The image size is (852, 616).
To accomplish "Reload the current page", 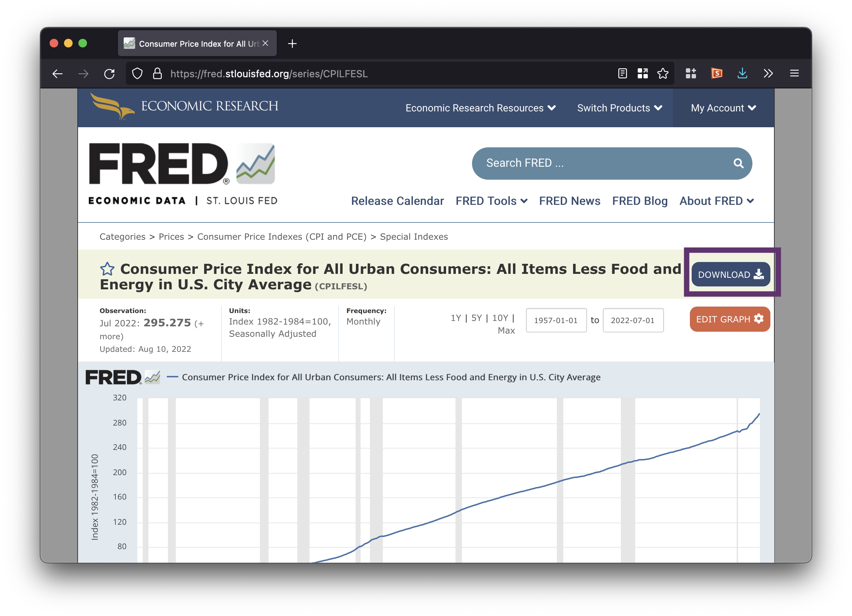I will coord(109,74).
